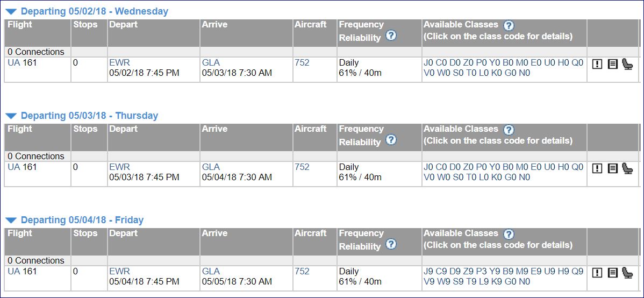The image size is (644, 298).
Task: Collapse Departing 05/03/18 Thursday section
Action: click(11, 116)
